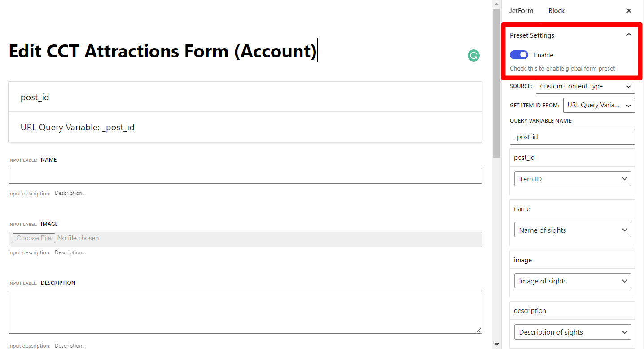Click the Name text input field
The height and width of the screenshot is (349, 644).
pyautogui.click(x=245, y=176)
